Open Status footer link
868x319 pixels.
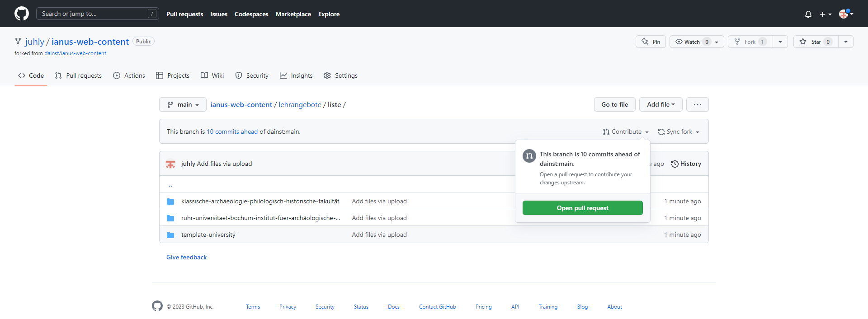pyautogui.click(x=361, y=307)
